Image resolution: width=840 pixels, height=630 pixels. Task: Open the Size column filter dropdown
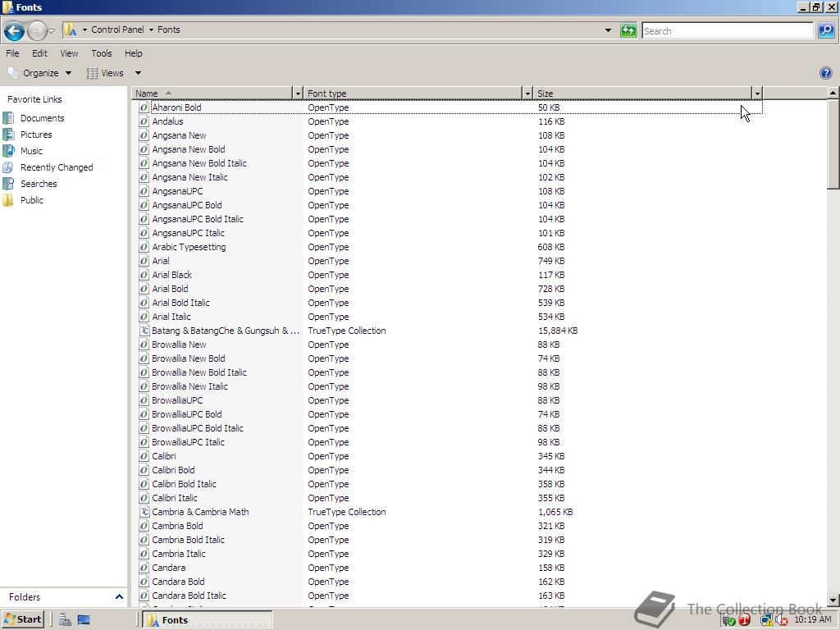pyautogui.click(x=757, y=94)
